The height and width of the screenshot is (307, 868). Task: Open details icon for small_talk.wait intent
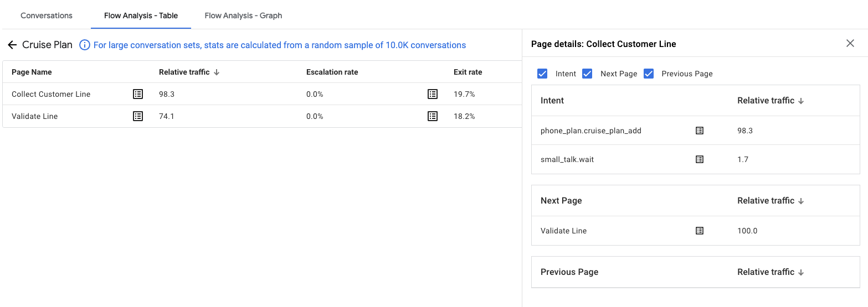(x=700, y=159)
